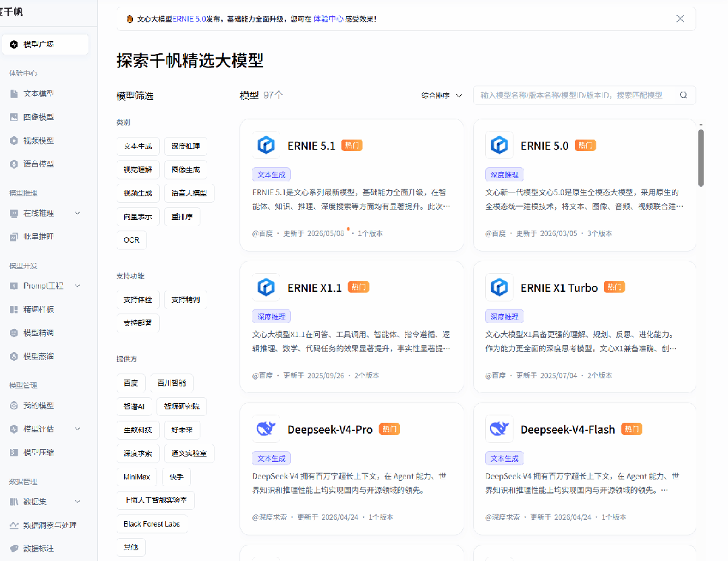728x561 pixels.
Task: Toggle the 图像生成 category filter
Action: coord(186,170)
